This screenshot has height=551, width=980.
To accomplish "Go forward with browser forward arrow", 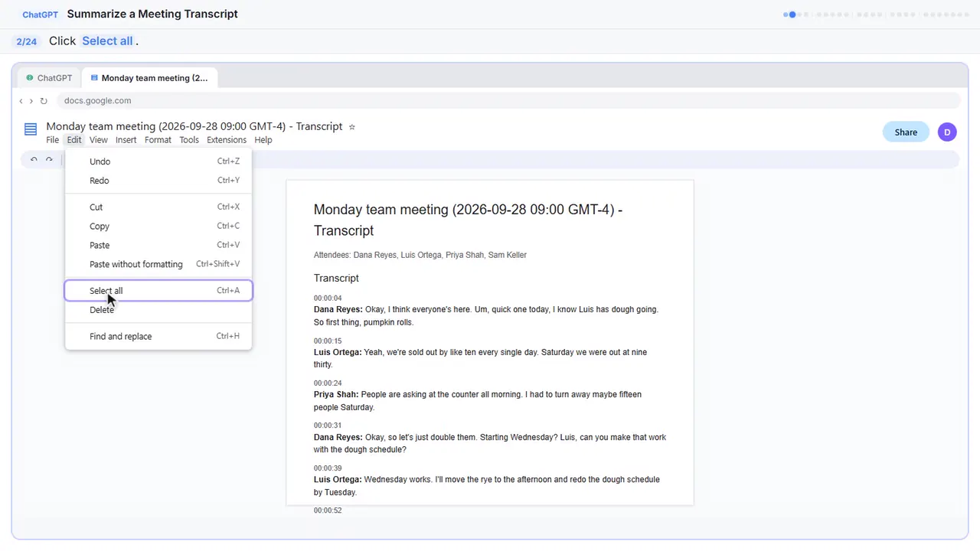I will click(x=31, y=101).
